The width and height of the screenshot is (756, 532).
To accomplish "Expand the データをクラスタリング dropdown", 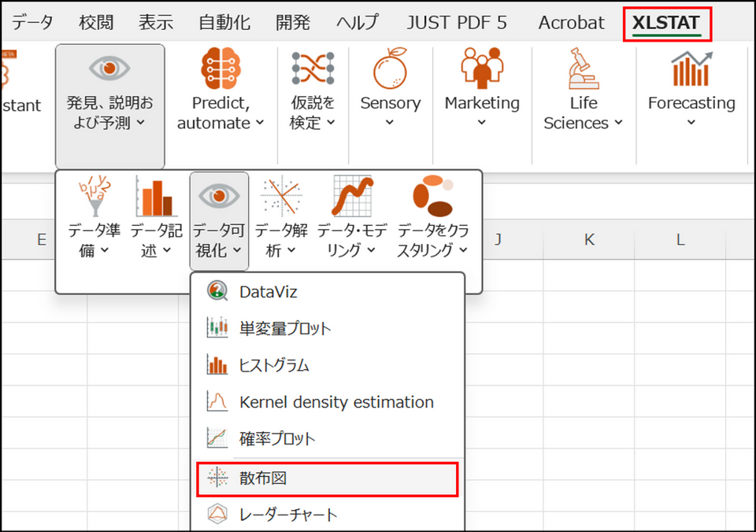I will (x=432, y=239).
